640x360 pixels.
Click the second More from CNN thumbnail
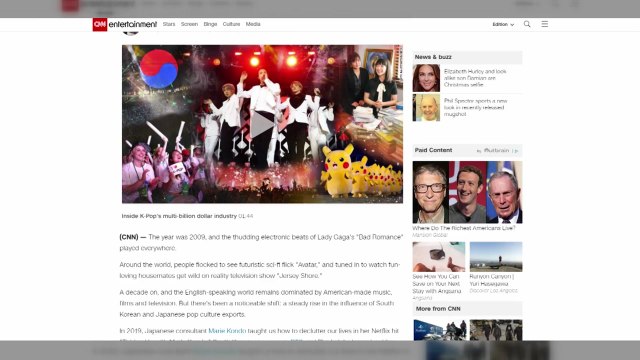496,330
